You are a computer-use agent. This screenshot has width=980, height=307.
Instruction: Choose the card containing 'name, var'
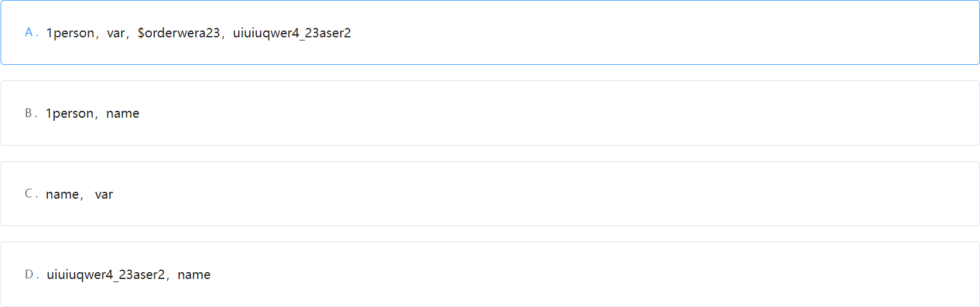[490, 194]
